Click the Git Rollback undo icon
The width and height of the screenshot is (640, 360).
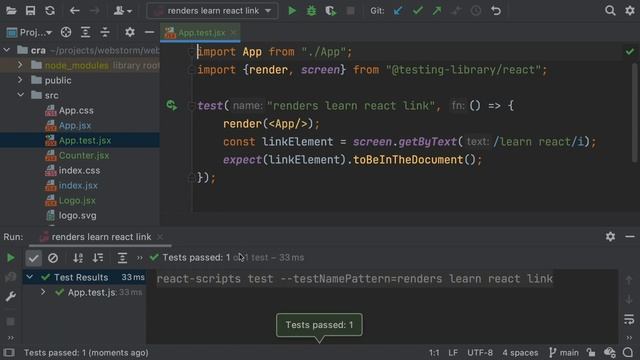coord(496,11)
